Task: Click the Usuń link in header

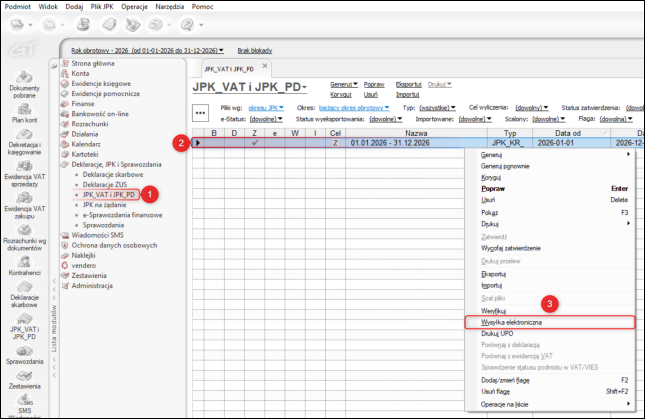Action: pos(370,95)
